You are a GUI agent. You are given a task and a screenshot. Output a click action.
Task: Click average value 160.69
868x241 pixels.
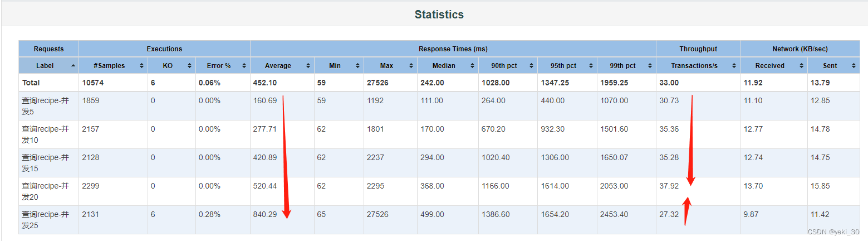(x=264, y=101)
